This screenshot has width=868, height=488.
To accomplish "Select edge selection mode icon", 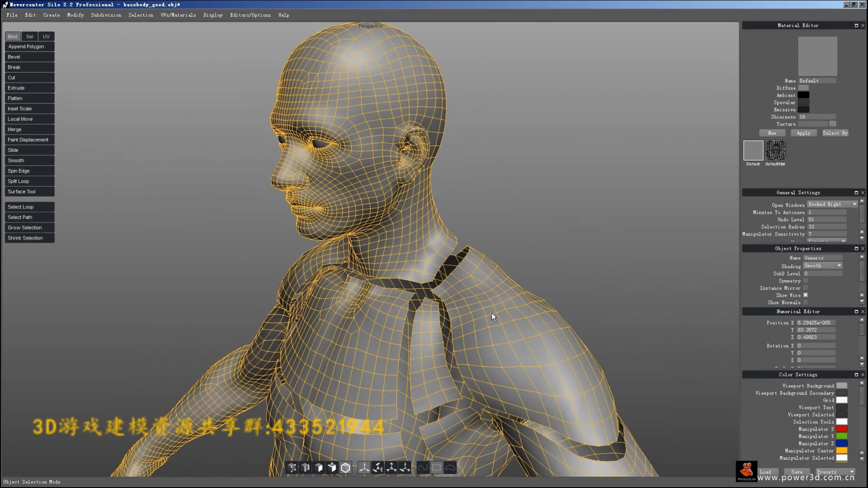I will pos(306,468).
